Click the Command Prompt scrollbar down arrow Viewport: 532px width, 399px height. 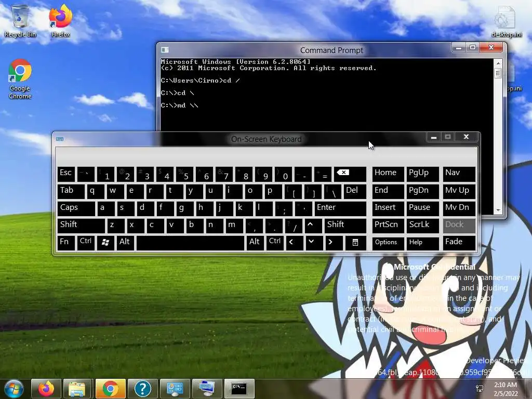point(498,210)
